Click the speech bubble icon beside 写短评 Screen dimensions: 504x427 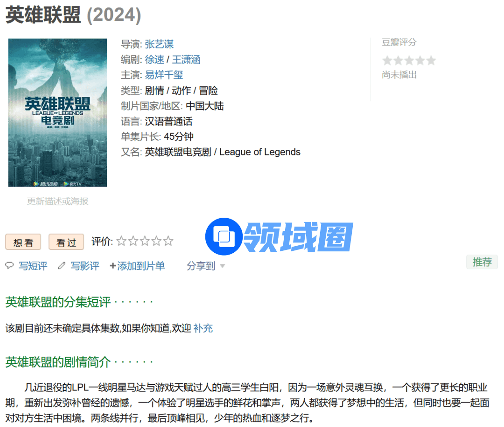tap(9, 266)
